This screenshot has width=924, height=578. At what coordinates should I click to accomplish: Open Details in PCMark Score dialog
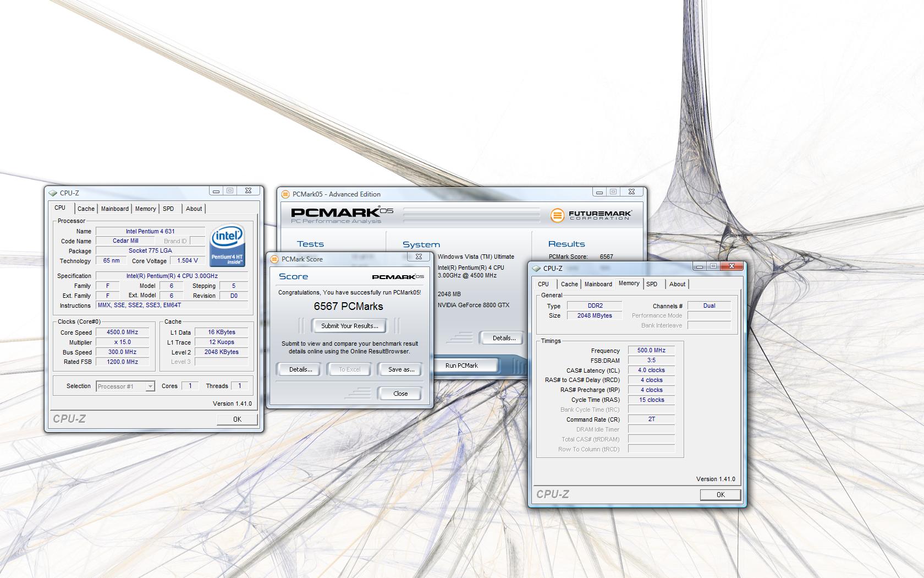300,369
